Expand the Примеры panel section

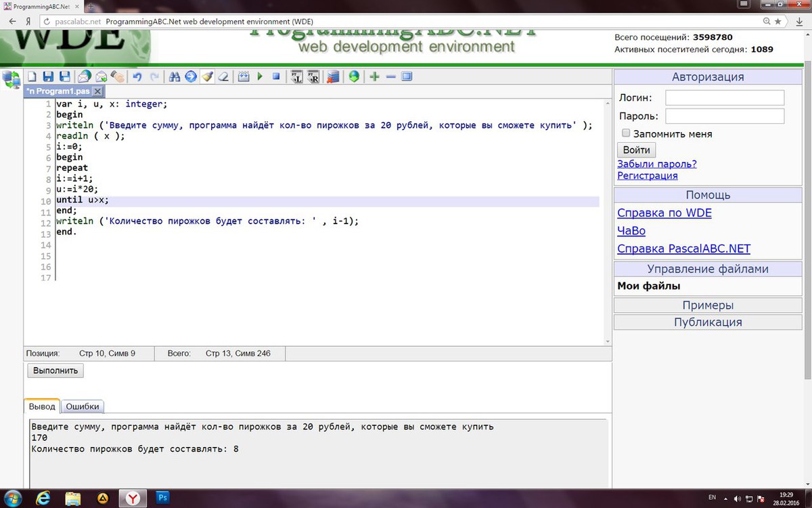pos(708,305)
